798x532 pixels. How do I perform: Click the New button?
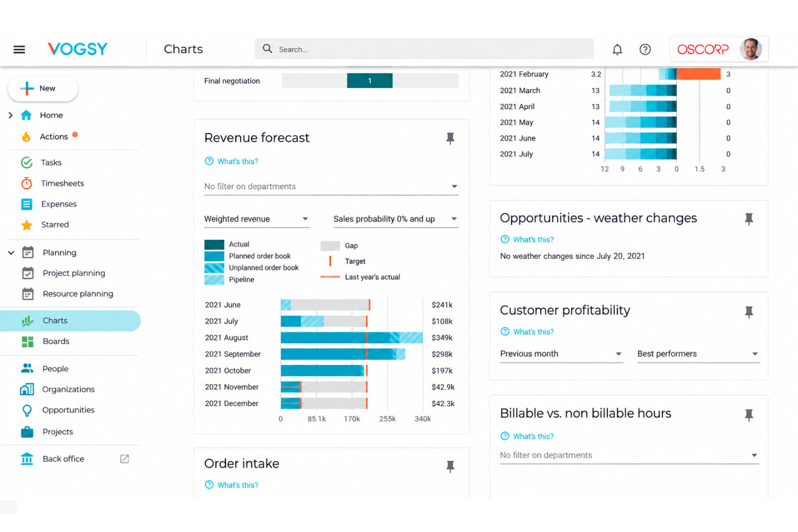(43, 88)
